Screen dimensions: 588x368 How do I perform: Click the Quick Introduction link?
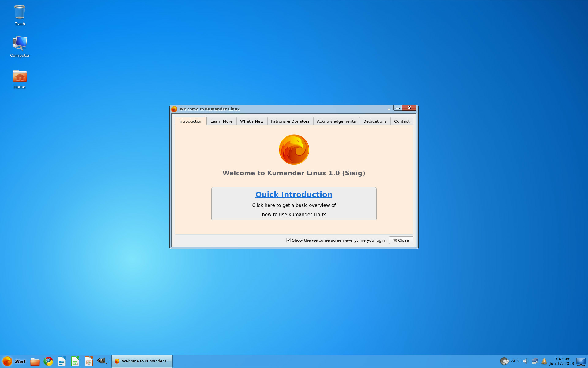[294, 194]
